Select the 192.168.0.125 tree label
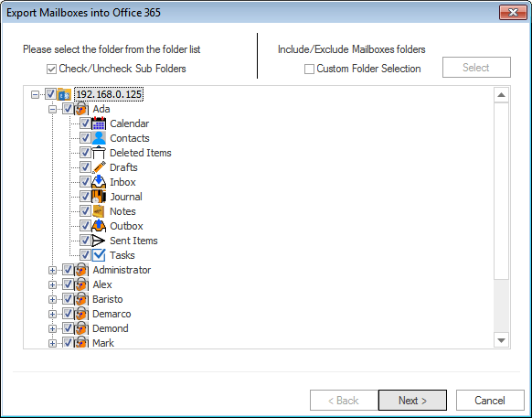532x418 pixels. point(109,94)
